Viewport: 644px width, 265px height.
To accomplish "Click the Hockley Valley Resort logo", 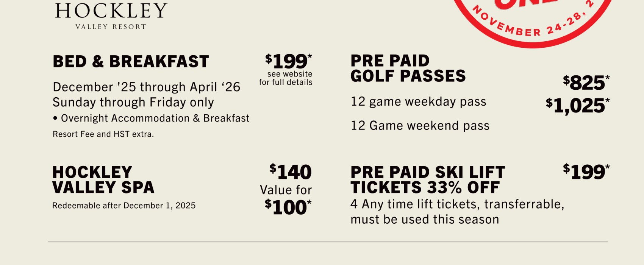I will [111, 16].
